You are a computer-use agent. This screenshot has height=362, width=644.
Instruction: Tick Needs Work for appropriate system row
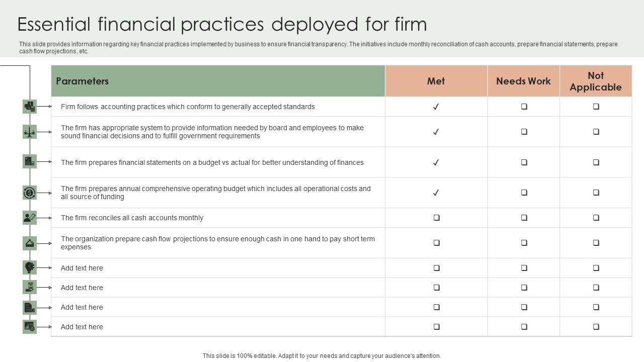coord(524,132)
